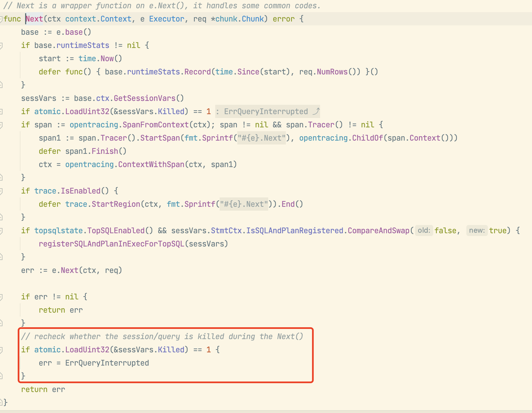Click ErrQueryInterrupted in the err assignment
The height and width of the screenshot is (413, 532).
point(107,363)
